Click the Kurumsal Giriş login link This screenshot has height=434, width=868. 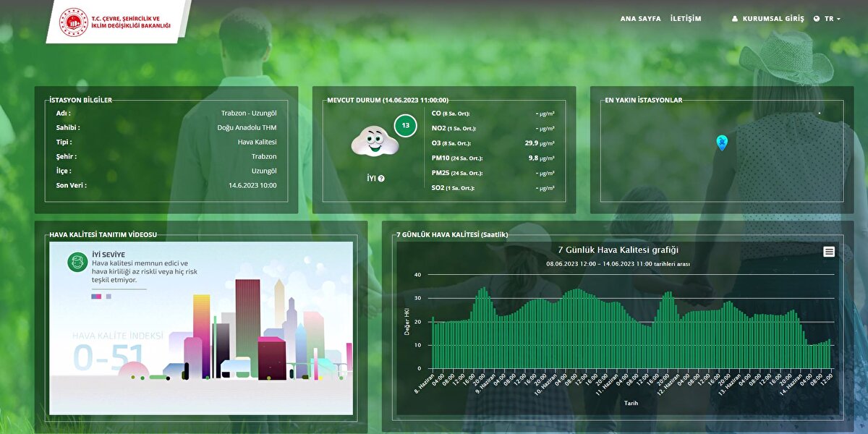pyautogui.click(x=773, y=19)
